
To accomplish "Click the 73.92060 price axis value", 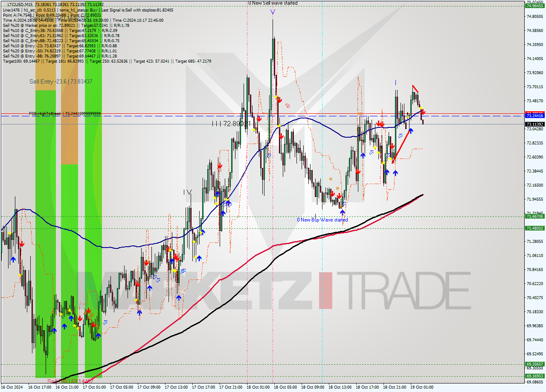I will point(534,72).
